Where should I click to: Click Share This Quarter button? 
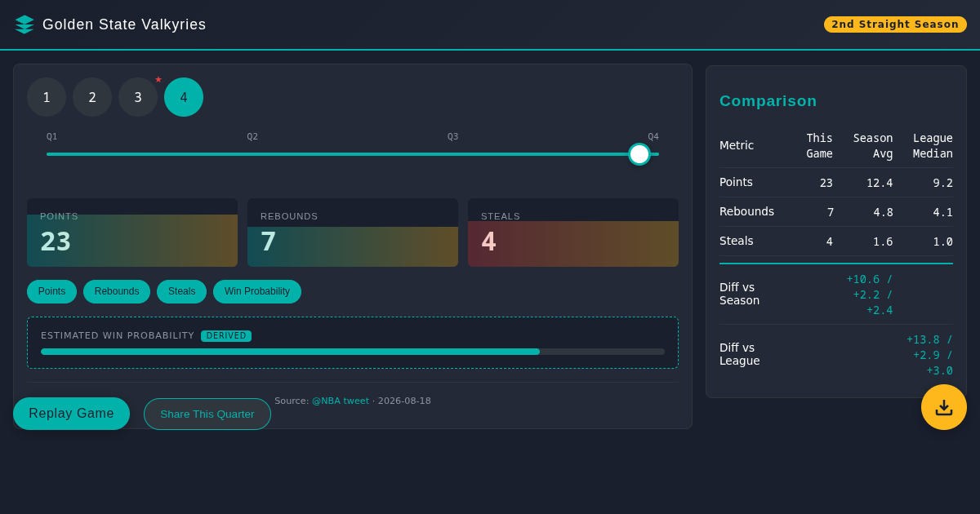pos(207,414)
